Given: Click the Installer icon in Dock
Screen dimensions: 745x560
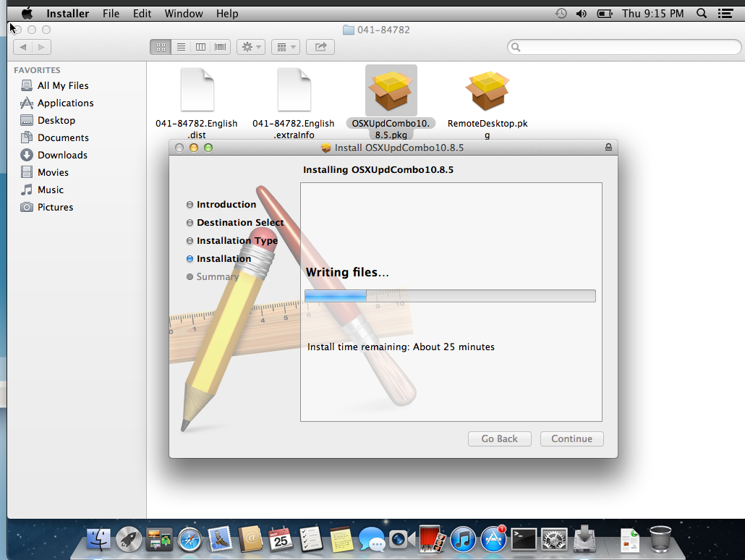Looking at the screenshot, I should click(x=584, y=539).
